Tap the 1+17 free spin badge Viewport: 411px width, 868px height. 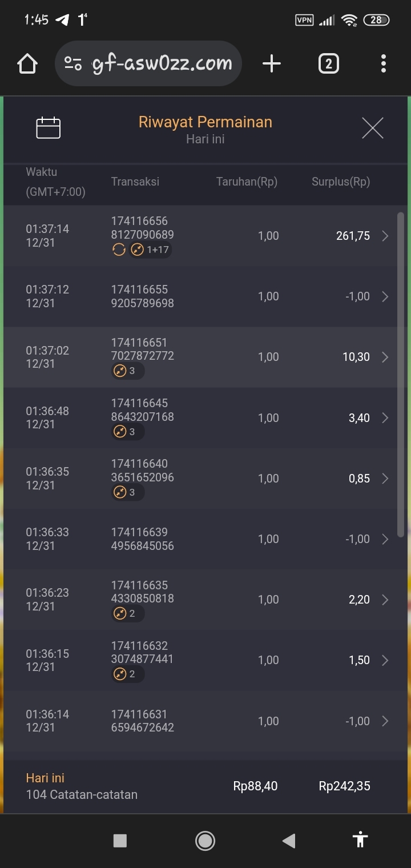(150, 250)
